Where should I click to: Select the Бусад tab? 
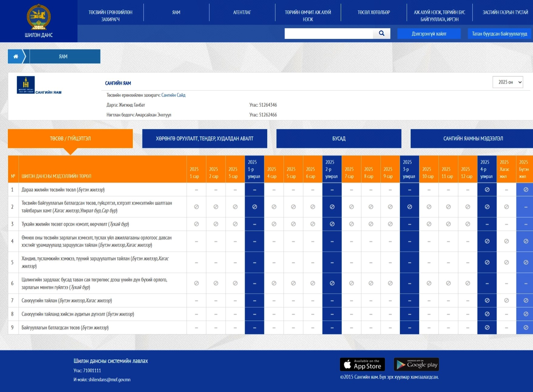(339, 139)
